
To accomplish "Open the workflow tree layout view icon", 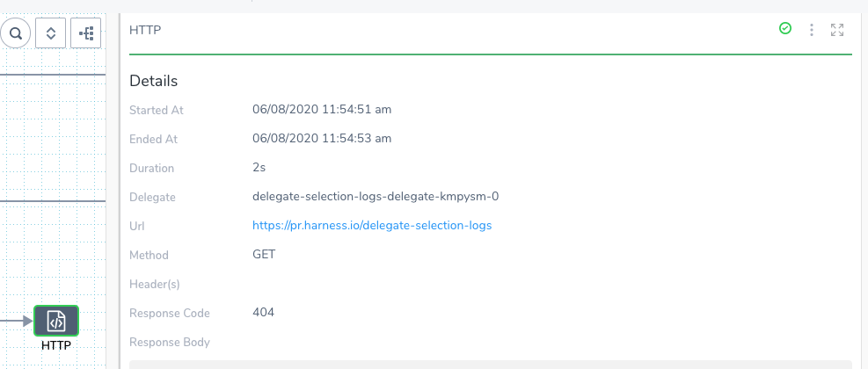I will (86, 33).
